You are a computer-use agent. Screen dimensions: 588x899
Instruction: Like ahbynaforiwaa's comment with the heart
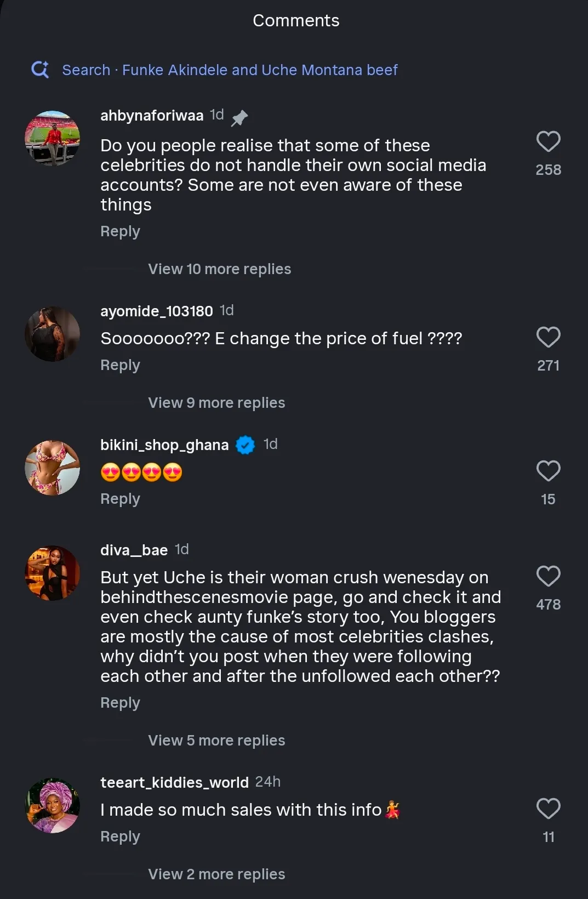pyautogui.click(x=548, y=141)
